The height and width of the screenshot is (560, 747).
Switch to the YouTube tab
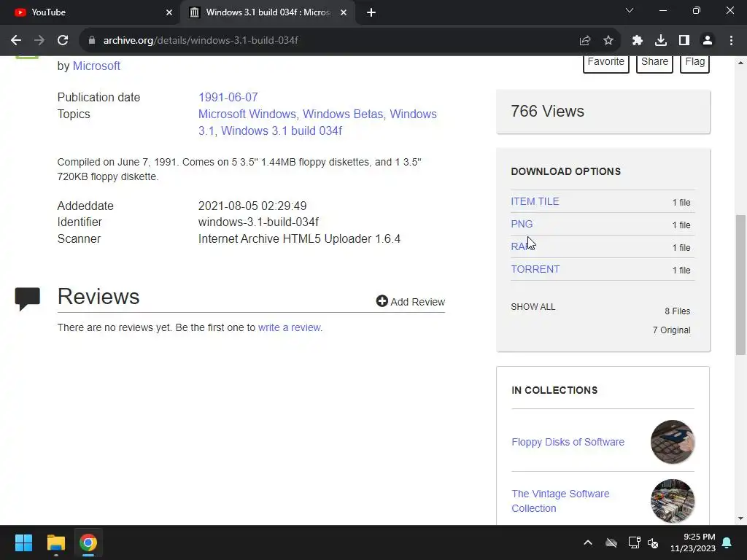click(x=90, y=12)
